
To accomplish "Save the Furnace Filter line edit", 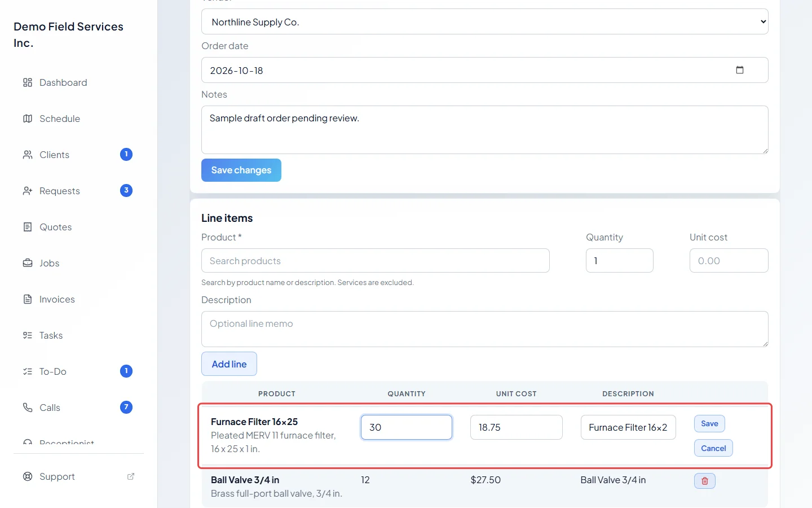I will point(709,424).
